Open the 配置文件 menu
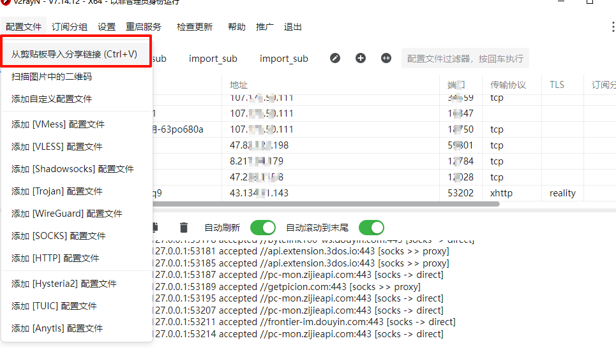Viewport: 616px width, 364px height. click(x=24, y=27)
